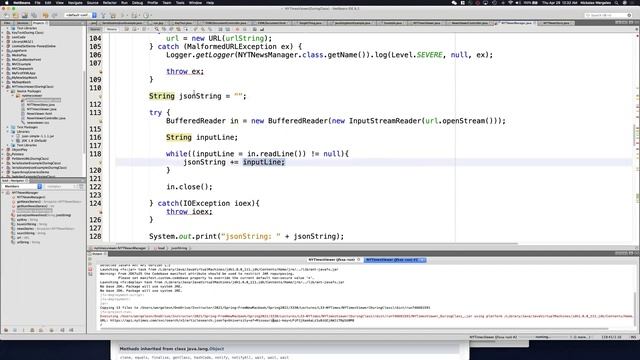Click the Find Next Occurrence icon

tap(171, 29)
